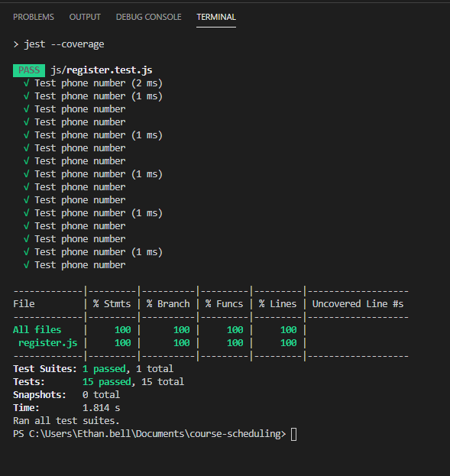The height and width of the screenshot is (476, 450).
Task: Click the '% Stmts' column header
Action: [x=112, y=304]
